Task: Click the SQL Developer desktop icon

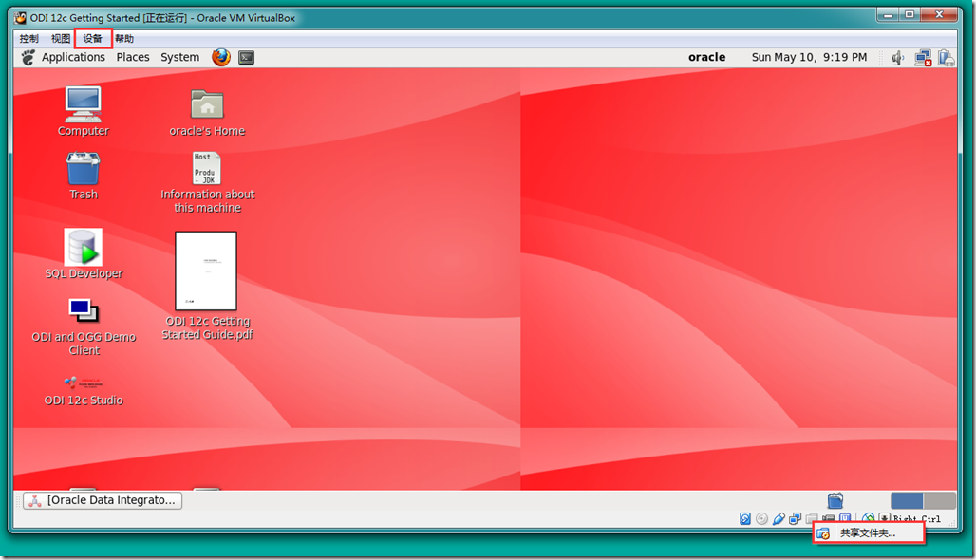Action: click(84, 249)
